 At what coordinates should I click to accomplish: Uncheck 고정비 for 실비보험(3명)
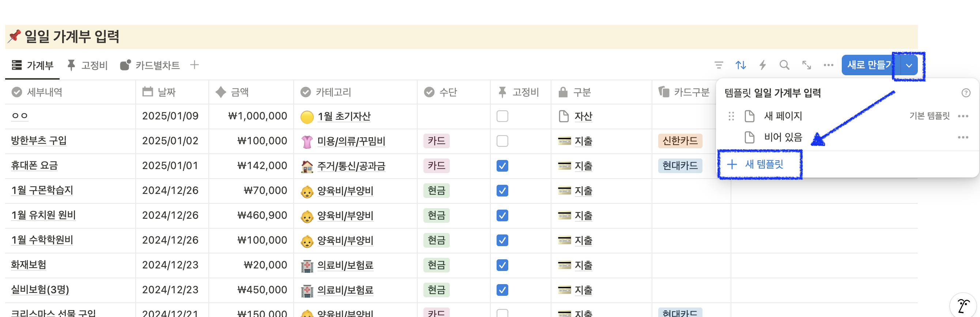point(502,290)
